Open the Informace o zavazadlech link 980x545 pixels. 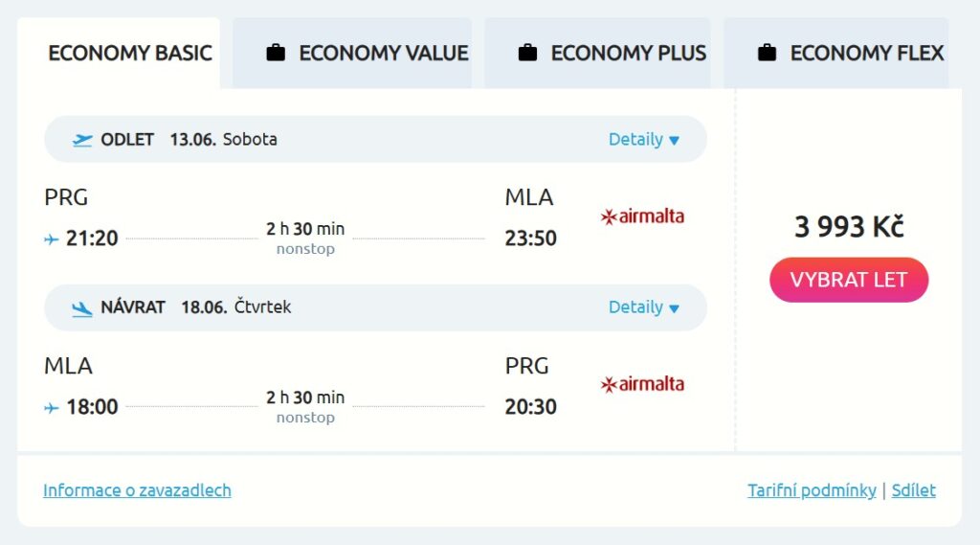(137, 490)
